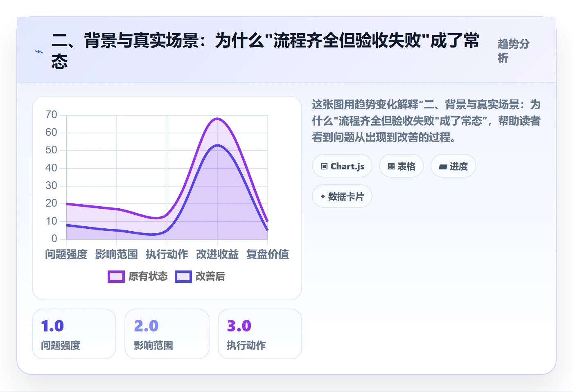Select the 进度 tag
Screen dimensions: 573x392
[x=453, y=166]
